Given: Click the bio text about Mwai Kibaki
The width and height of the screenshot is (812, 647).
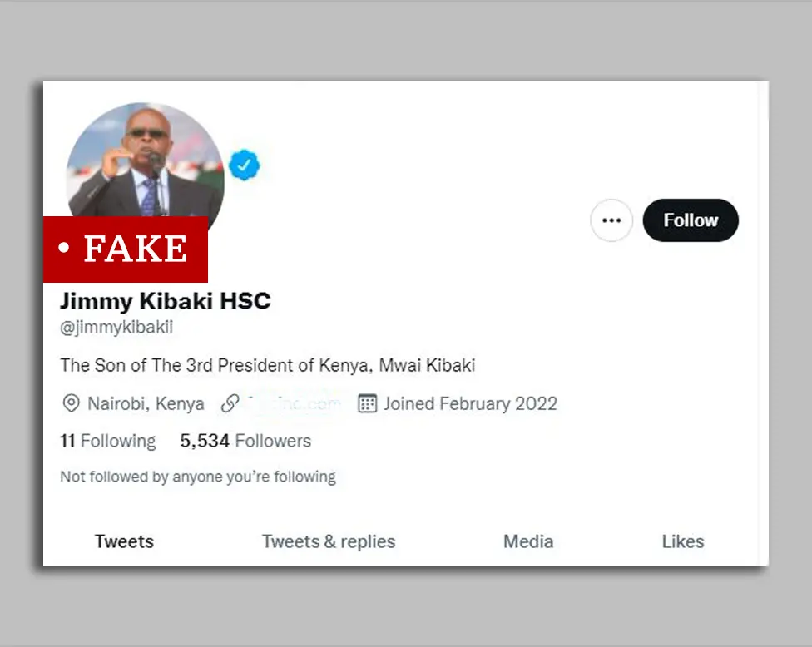Looking at the screenshot, I should click(267, 365).
